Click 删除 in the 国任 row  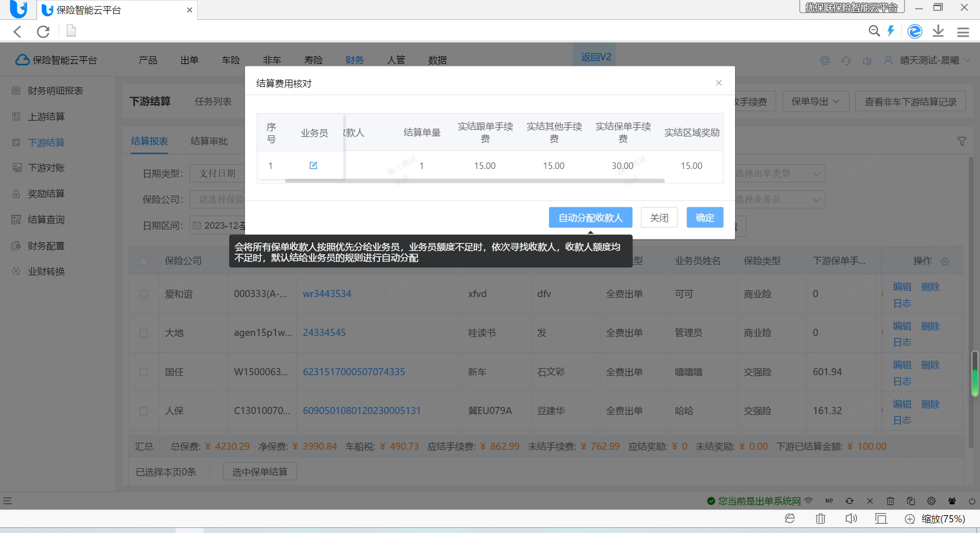930,365
